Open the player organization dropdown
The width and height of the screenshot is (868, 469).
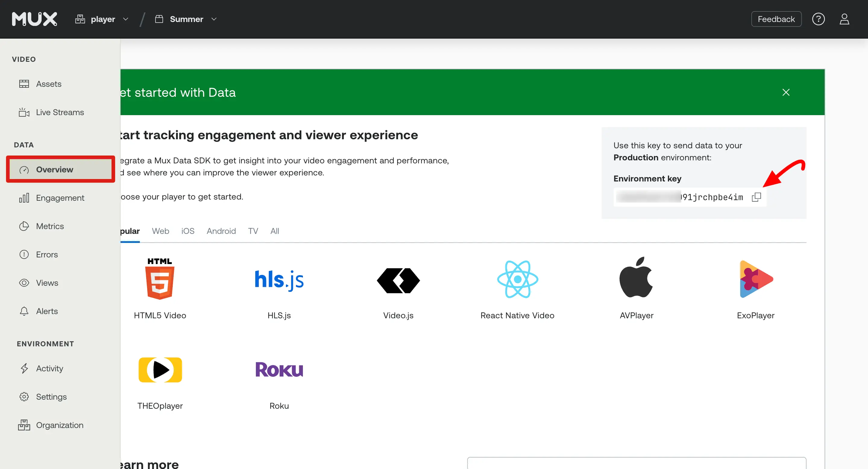102,19
